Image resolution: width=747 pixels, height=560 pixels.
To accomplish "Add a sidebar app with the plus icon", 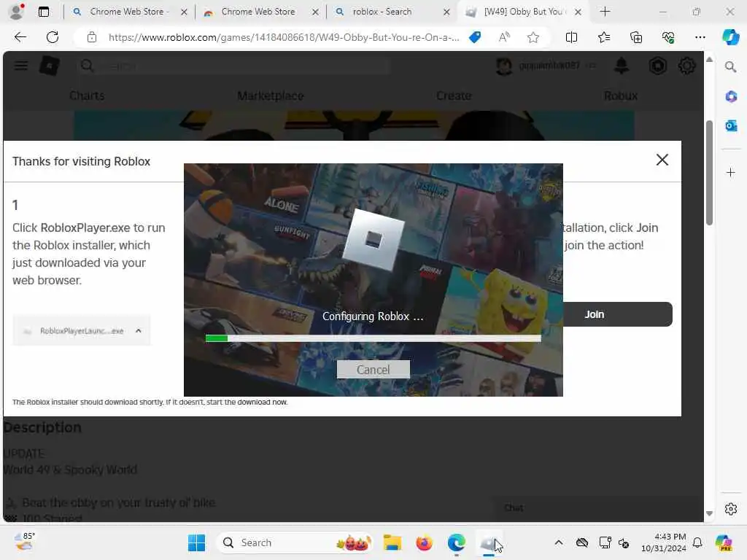I will point(731,172).
